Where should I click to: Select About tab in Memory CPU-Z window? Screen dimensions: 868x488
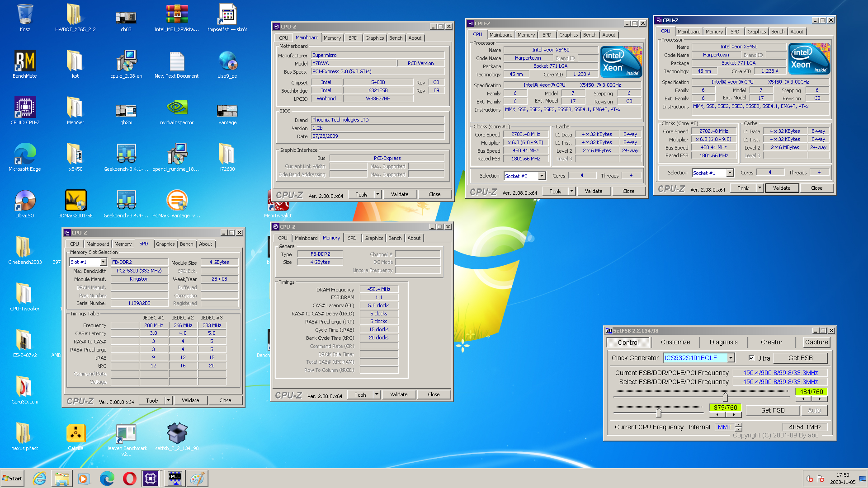coord(414,238)
